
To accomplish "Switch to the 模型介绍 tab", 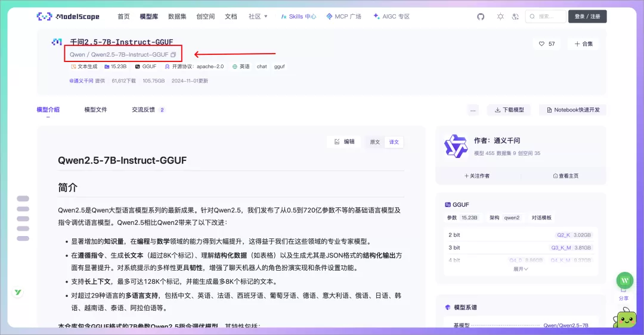I will [48, 110].
